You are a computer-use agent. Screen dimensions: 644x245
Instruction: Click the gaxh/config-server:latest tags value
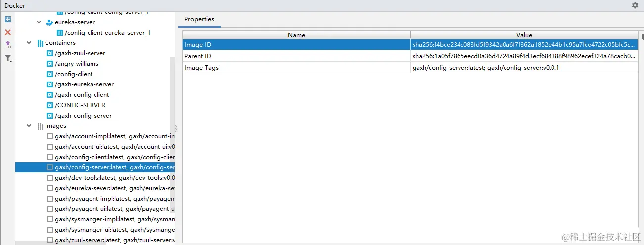coord(524,68)
